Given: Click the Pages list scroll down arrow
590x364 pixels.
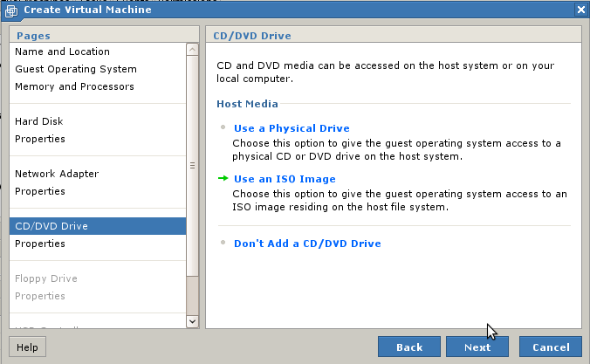Looking at the screenshot, I should pos(193,321).
